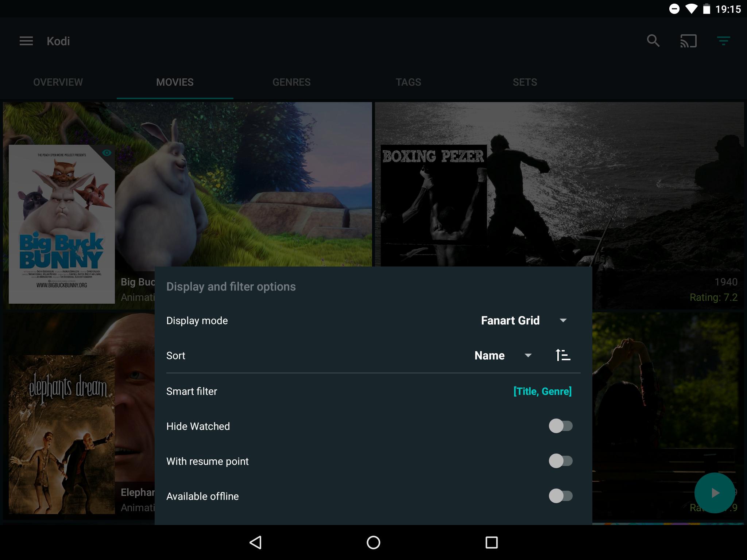Viewport: 747px width, 560px height.
Task: Tap the do-not-disturb status icon
Action: (674, 9)
